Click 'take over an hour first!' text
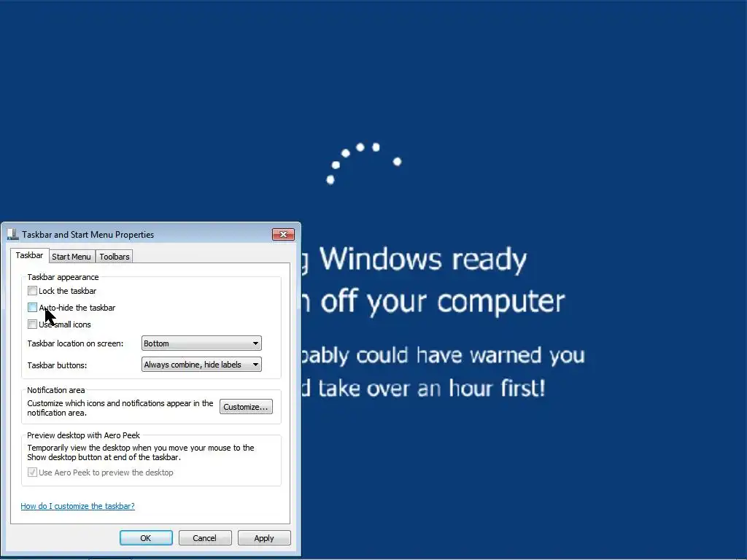This screenshot has height=560, width=747. tap(432, 388)
